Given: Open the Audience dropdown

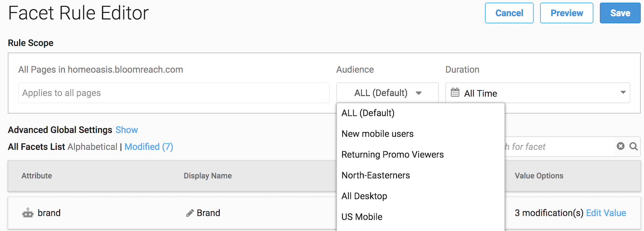Looking at the screenshot, I should point(387,93).
